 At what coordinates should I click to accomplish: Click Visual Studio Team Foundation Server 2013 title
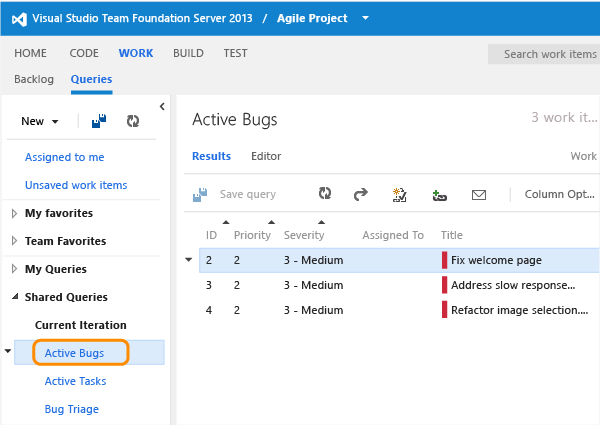click(x=142, y=18)
